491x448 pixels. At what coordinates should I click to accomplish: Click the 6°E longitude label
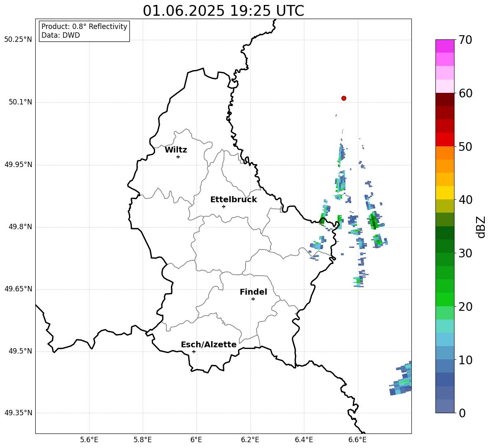(x=196, y=440)
